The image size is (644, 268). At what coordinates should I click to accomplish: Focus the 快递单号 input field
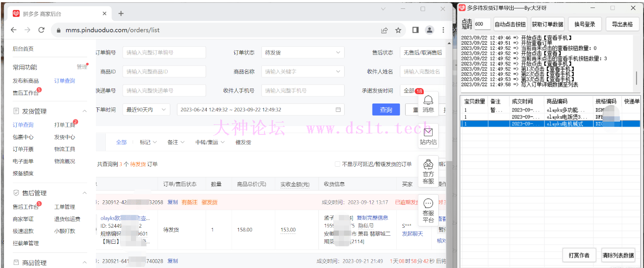(164, 91)
